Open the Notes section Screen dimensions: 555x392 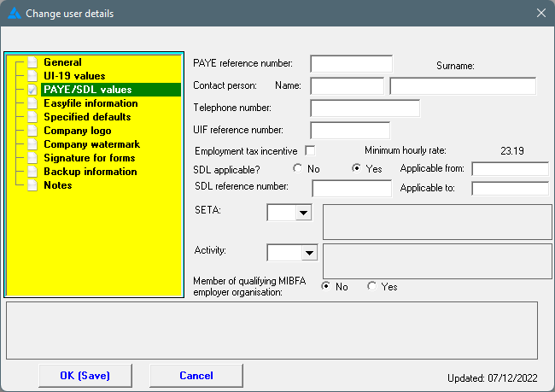coord(58,185)
